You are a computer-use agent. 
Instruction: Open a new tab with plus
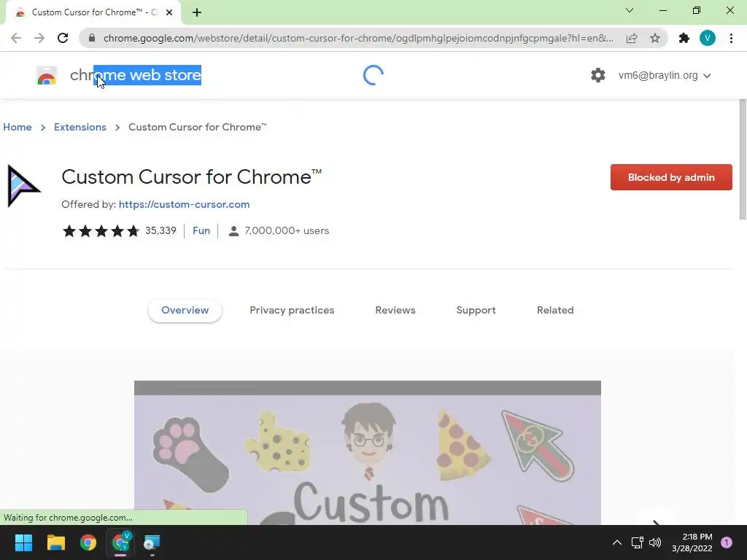(197, 12)
